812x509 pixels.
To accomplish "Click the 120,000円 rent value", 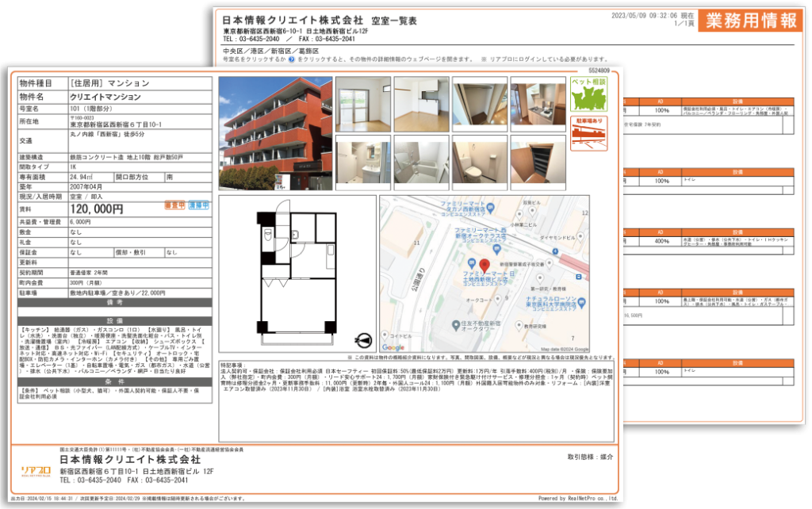I will [97, 209].
